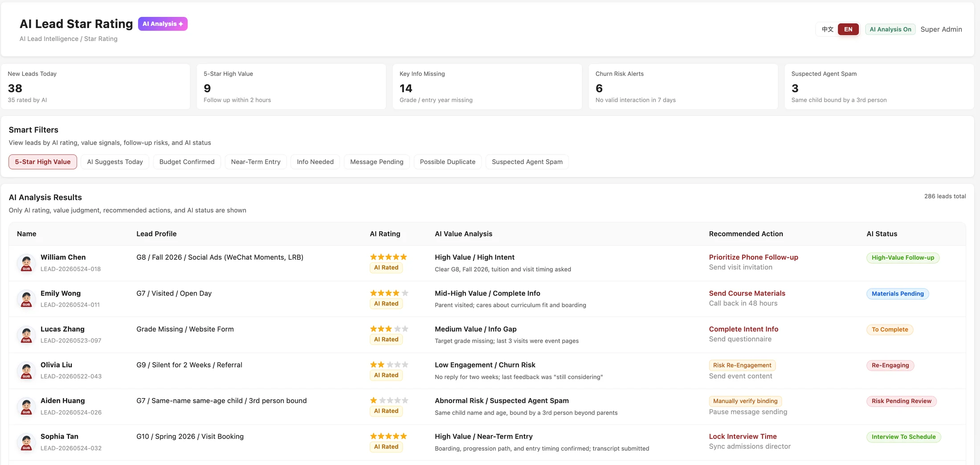Click AI Rated tag in William Chen row
The image size is (980, 465).
click(x=386, y=267)
